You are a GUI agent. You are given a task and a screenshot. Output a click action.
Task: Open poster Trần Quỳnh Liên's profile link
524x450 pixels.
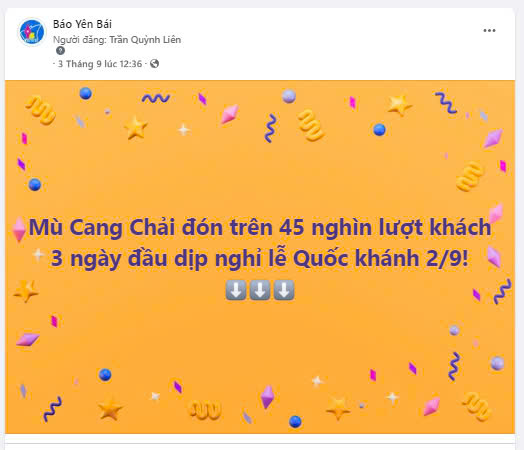tap(145, 39)
